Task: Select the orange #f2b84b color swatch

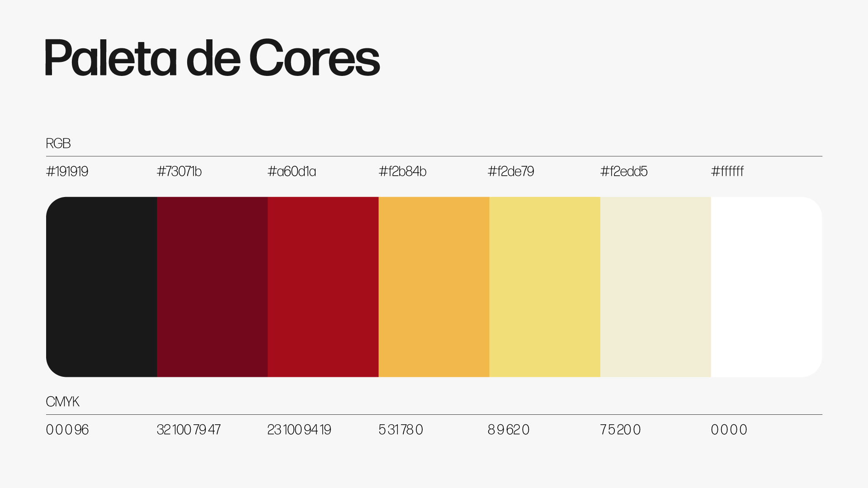Action: coord(434,286)
